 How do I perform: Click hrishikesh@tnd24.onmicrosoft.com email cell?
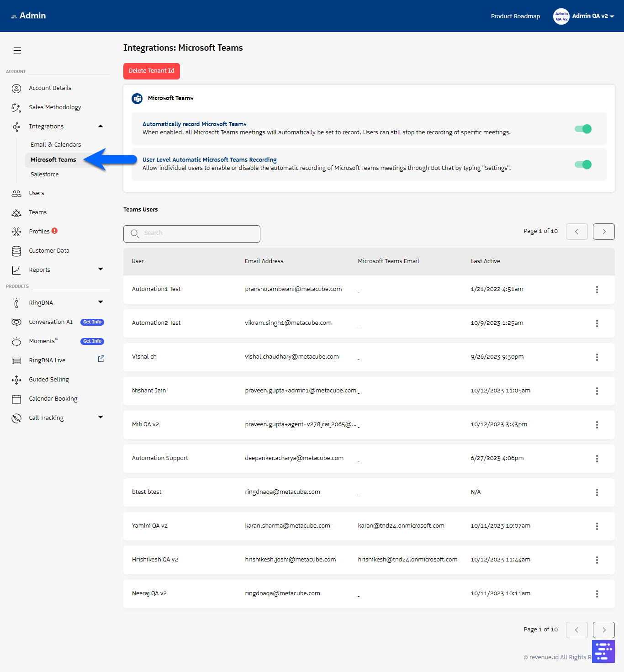click(x=407, y=560)
